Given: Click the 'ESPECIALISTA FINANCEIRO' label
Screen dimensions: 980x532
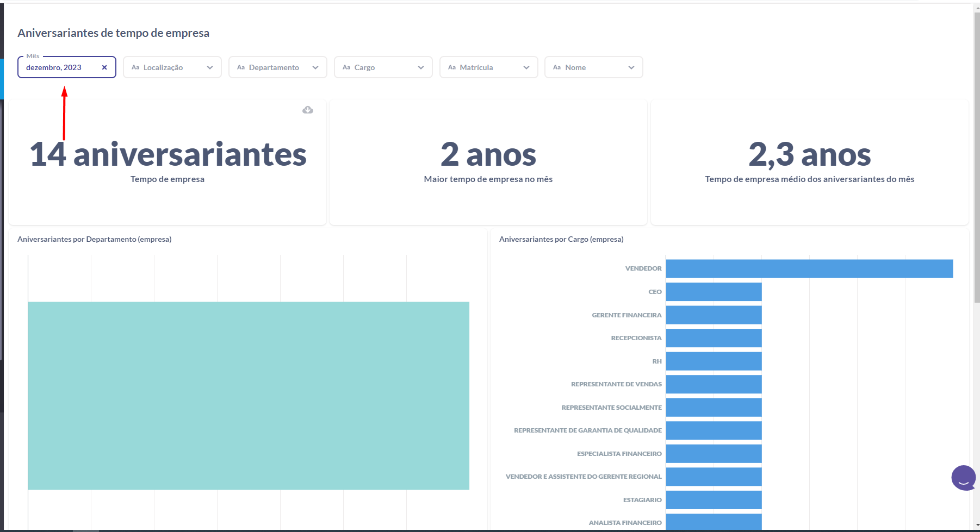Looking at the screenshot, I should (x=619, y=454).
